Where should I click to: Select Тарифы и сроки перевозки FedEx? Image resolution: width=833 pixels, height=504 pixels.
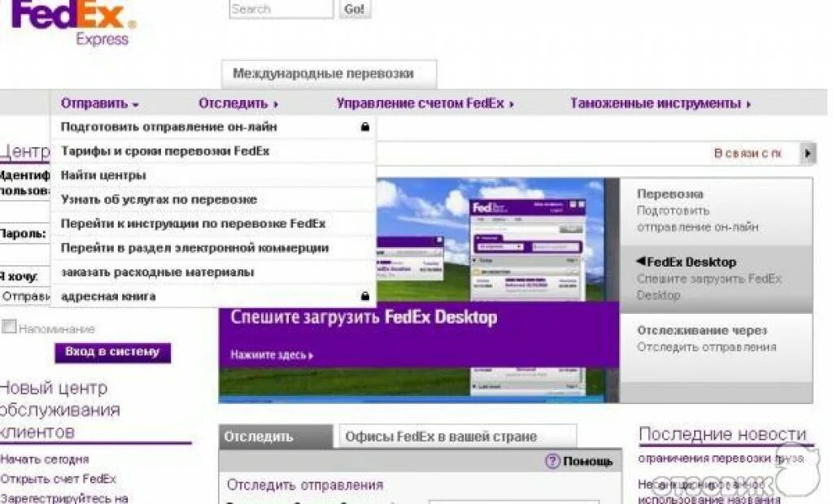click(214, 151)
